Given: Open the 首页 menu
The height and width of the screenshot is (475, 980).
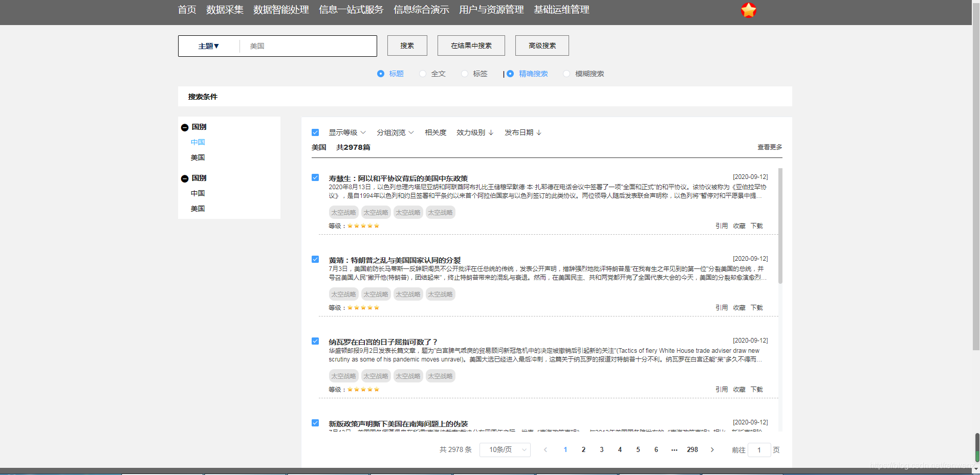Looking at the screenshot, I should [187, 10].
